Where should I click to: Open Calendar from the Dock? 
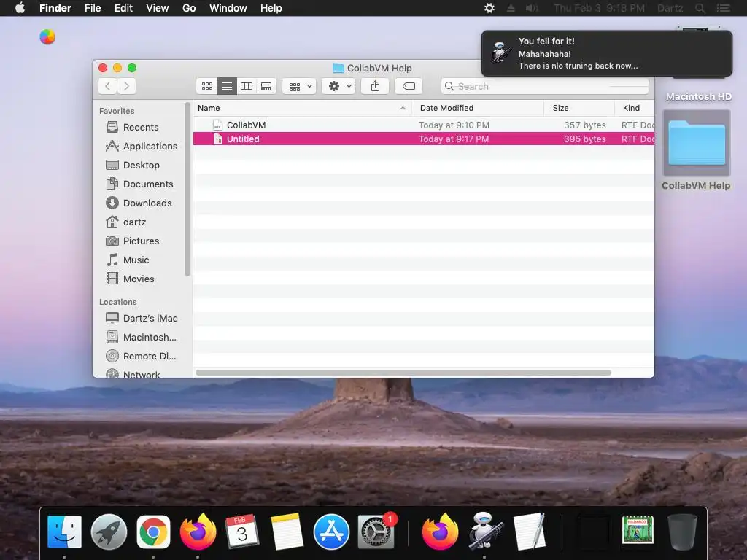pyautogui.click(x=242, y=532)
